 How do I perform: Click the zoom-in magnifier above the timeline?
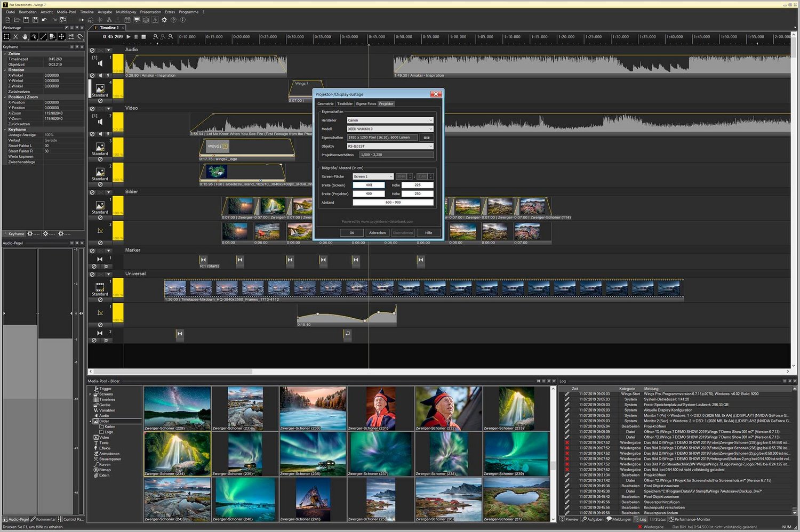coord(156,37)
